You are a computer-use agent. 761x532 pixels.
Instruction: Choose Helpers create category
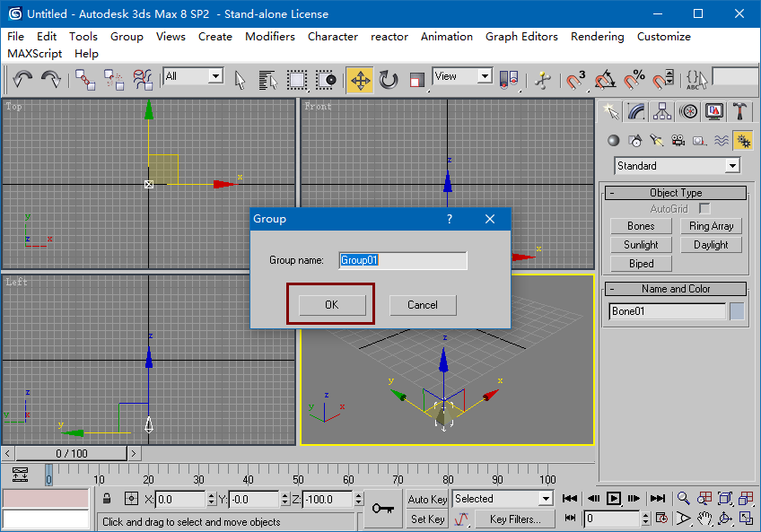coord(699,141)
